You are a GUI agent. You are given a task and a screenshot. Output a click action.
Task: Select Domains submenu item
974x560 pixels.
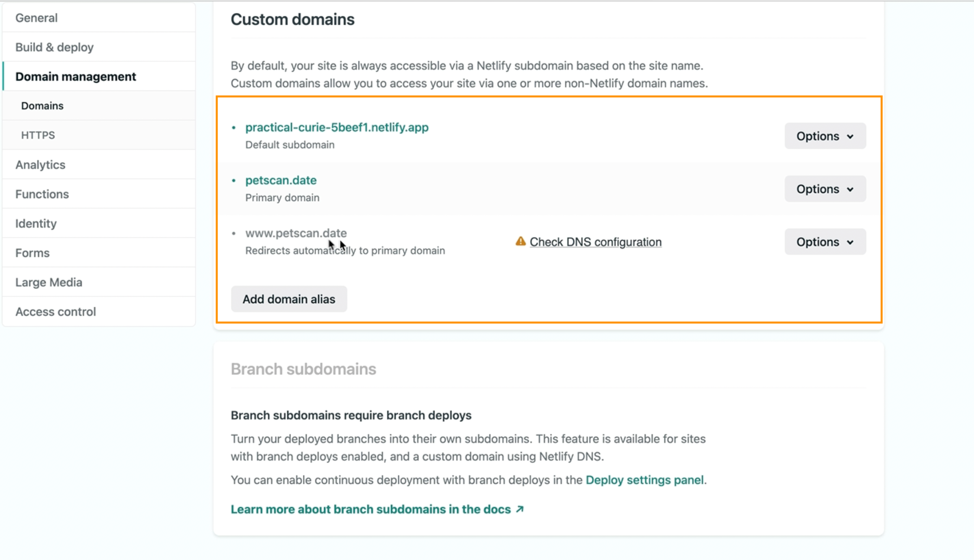[x=42, y=105]
